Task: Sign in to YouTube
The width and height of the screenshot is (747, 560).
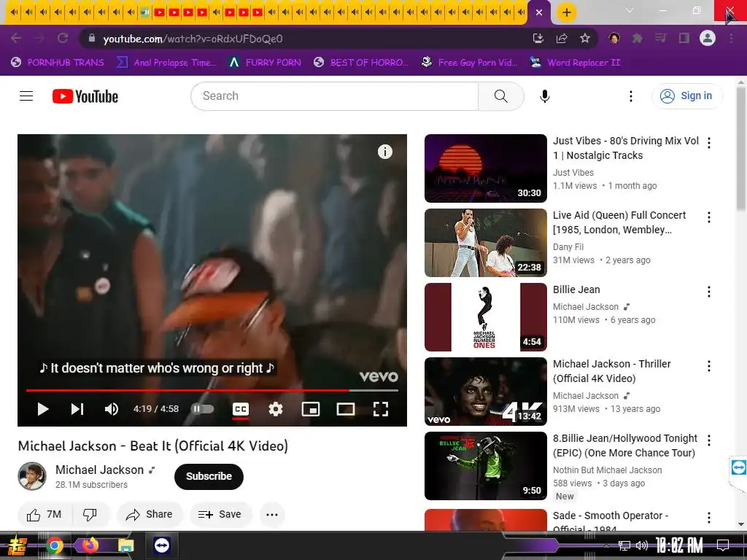Action: click(687, 96)
